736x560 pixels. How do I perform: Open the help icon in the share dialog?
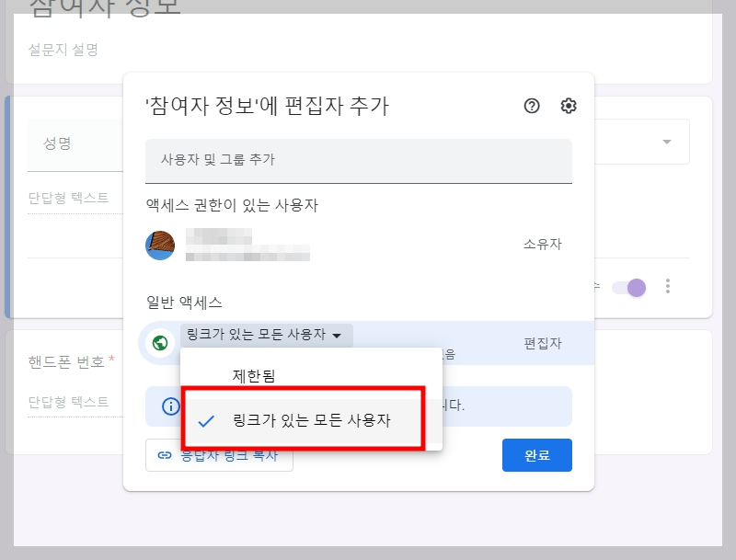pyautogui.click(x=531, y=106)
